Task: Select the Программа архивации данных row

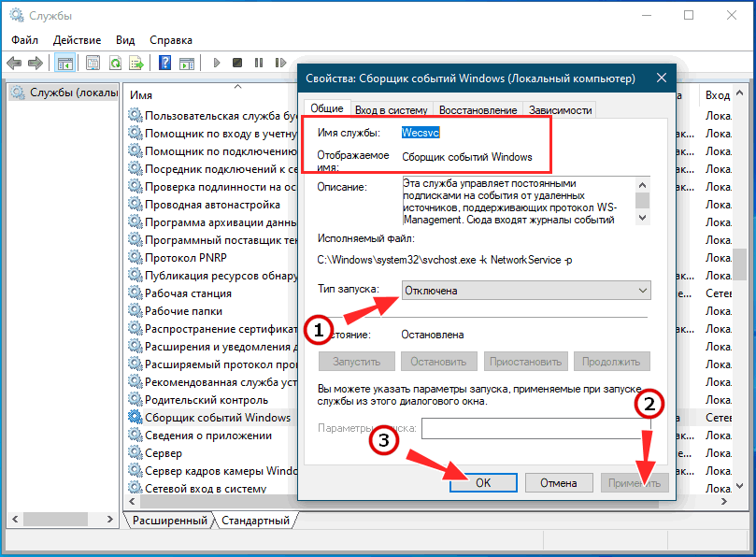Action: pos(210,221)
